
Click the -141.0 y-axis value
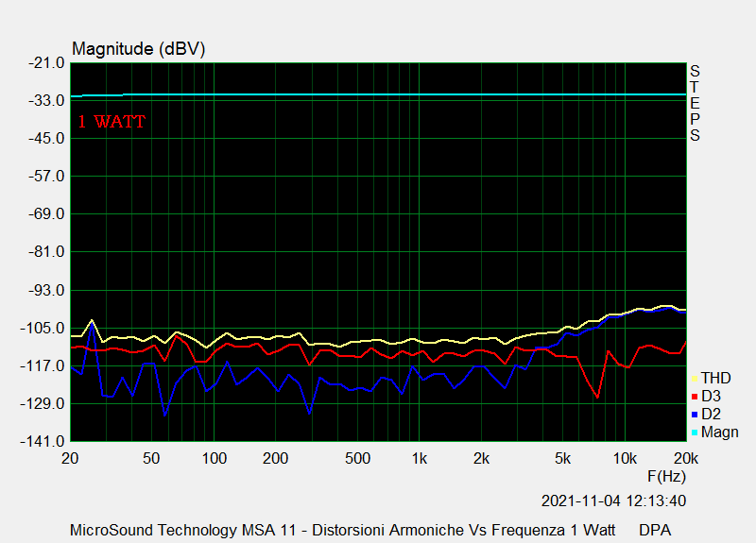43,441
